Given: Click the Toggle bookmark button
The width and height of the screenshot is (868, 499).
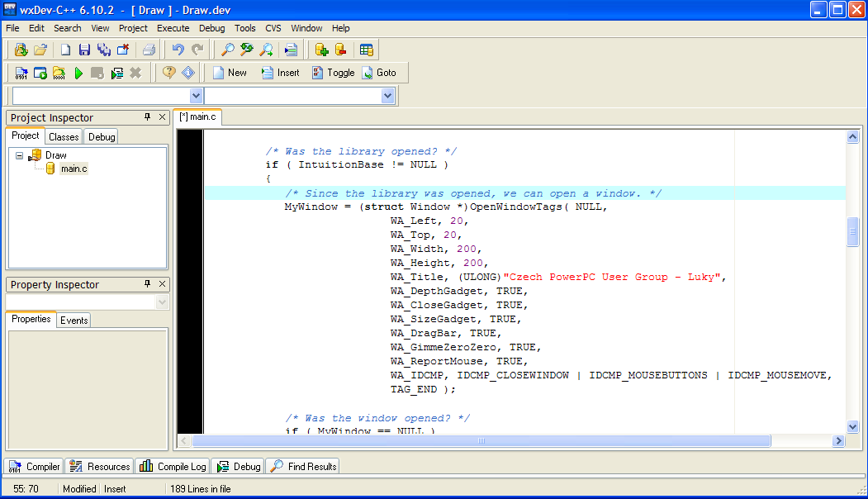Looking at the screenshot, I should (334, 73).
